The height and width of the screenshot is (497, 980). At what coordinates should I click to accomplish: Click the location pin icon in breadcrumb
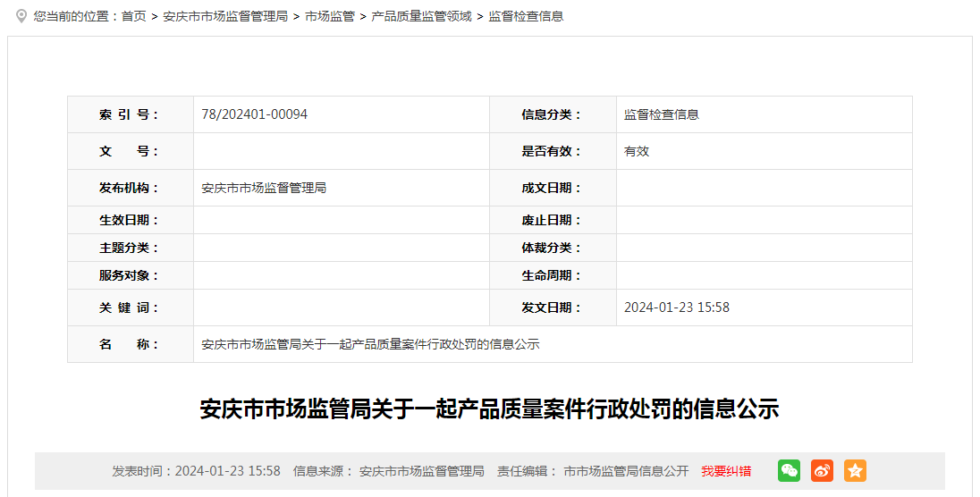[x=21, y=16]
